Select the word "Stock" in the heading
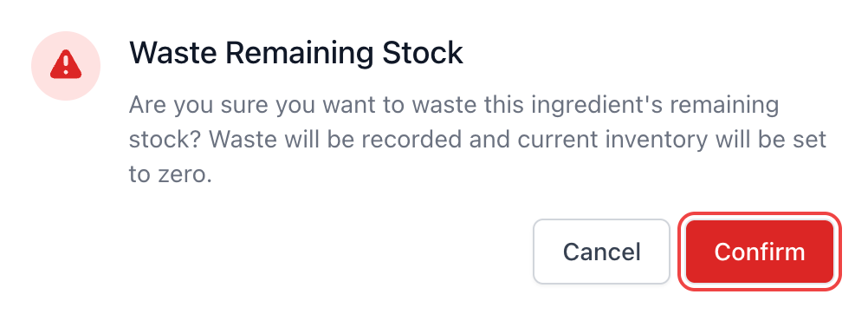The width and height of the screenshot is (868, 314). [x=423, y=53]
